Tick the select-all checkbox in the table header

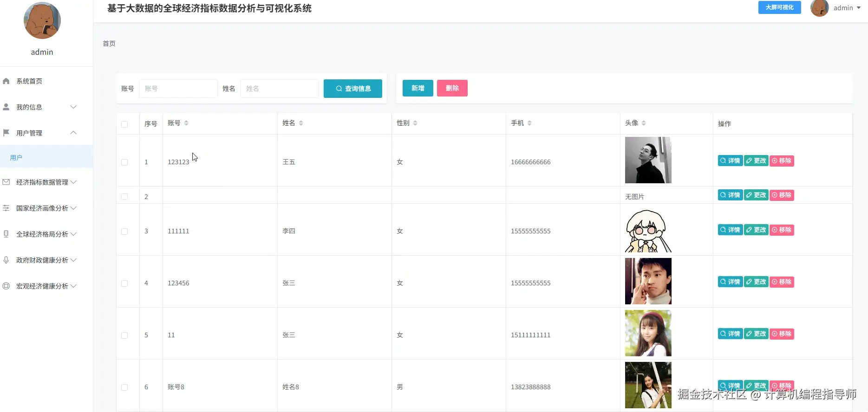point(124,124)
